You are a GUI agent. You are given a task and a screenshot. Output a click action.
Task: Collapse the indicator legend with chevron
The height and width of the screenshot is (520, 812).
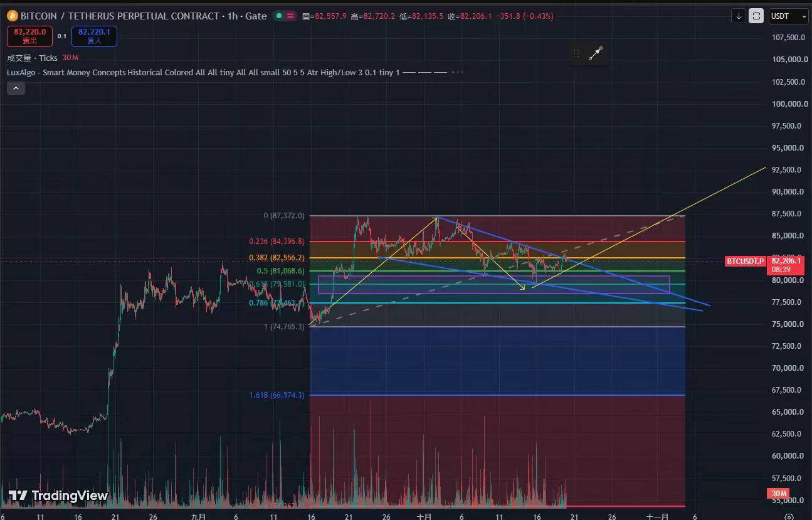coord(16,88)
